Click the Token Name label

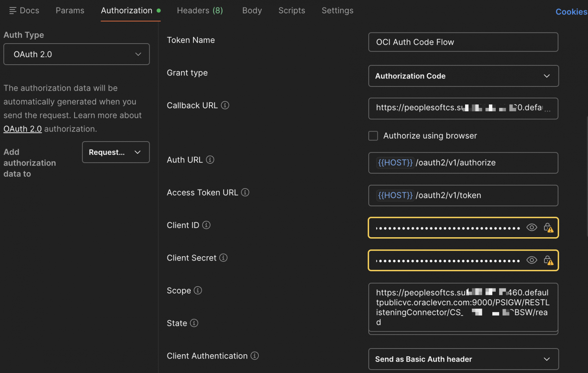pyautogui.click(x=191, y=40)
